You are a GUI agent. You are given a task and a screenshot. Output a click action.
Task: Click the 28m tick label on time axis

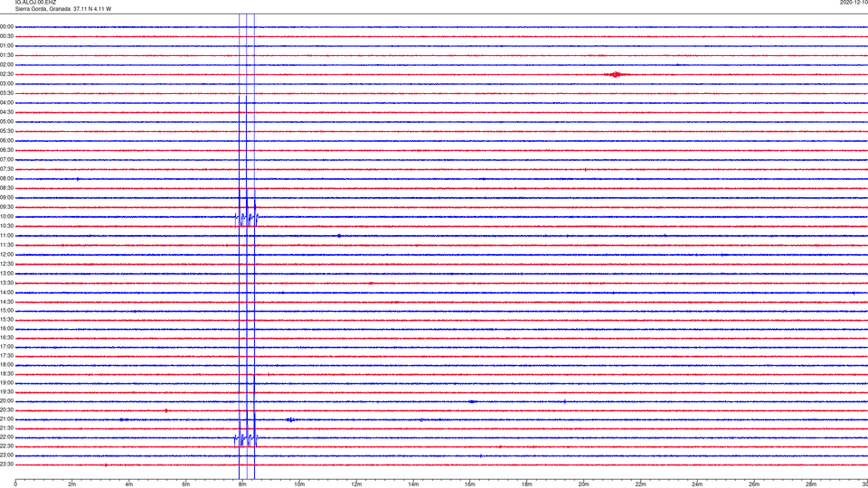point(811,484)
